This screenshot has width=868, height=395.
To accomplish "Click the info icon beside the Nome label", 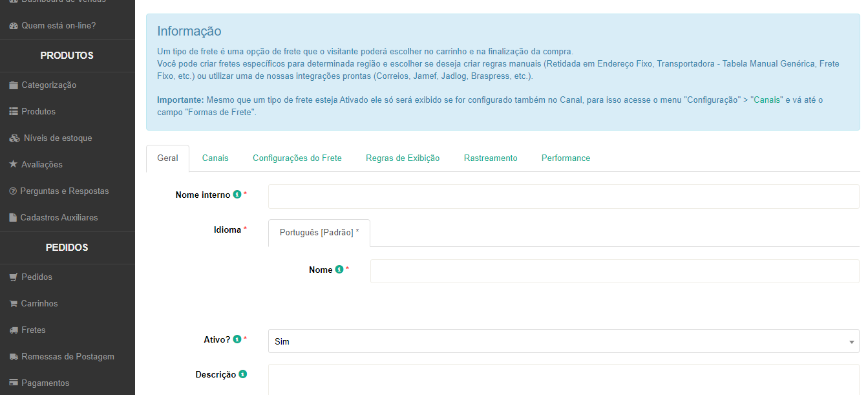I will (339, 270).
